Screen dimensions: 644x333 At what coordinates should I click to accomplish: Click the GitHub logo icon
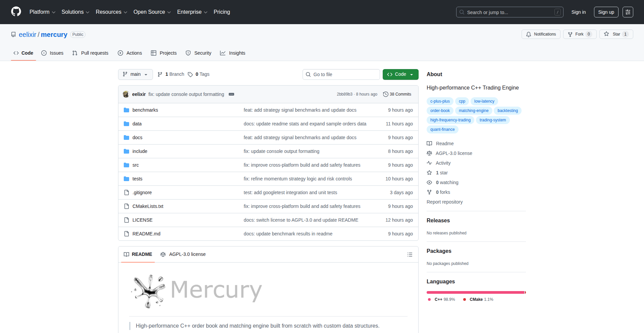16,12
